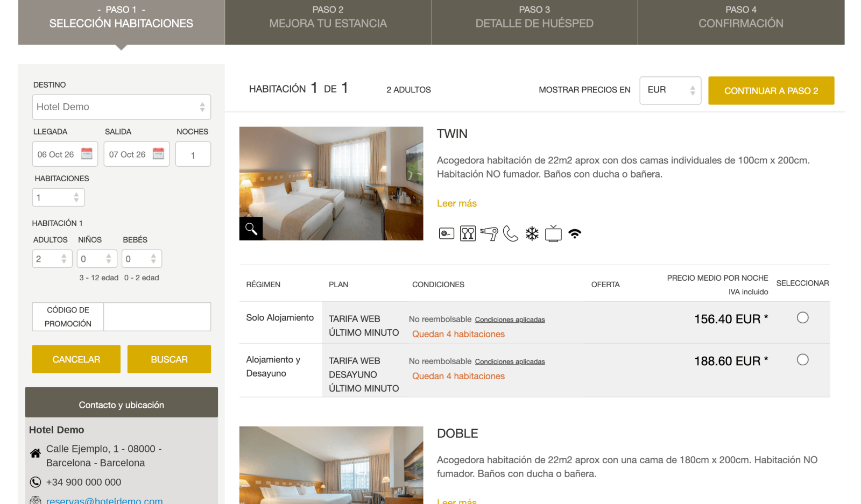This screenshot has width=861, height=504.
Task: Click the air conditioning snowflake icon
Action: [x=532, y=233]
